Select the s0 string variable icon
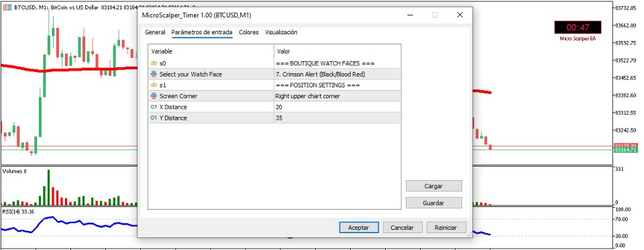The image size is (644, 250). 154,63
